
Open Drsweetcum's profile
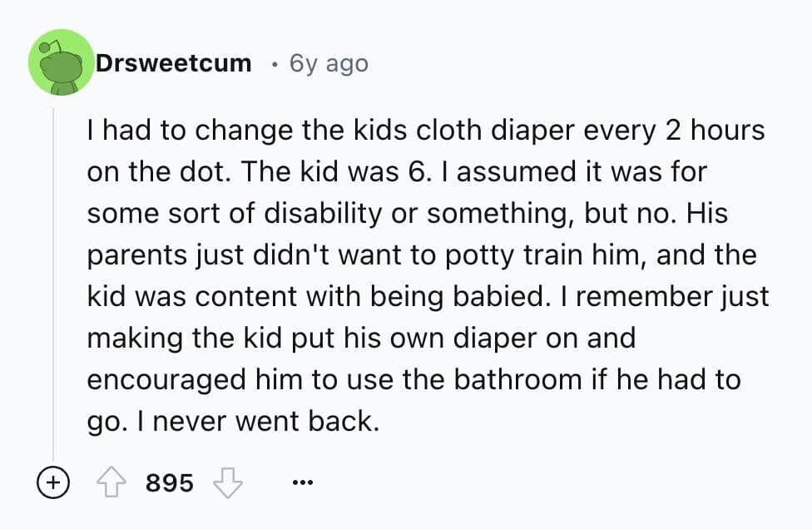[x=173, y=62]
